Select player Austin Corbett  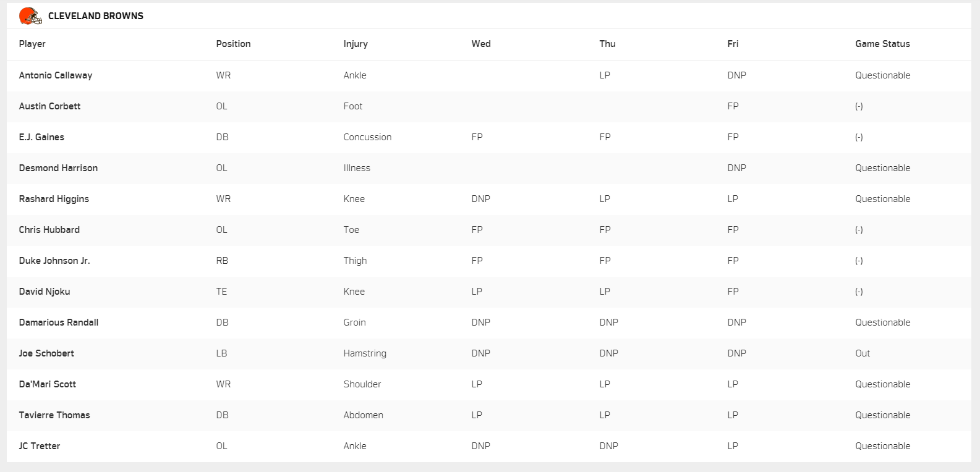[x=49, y=106]
